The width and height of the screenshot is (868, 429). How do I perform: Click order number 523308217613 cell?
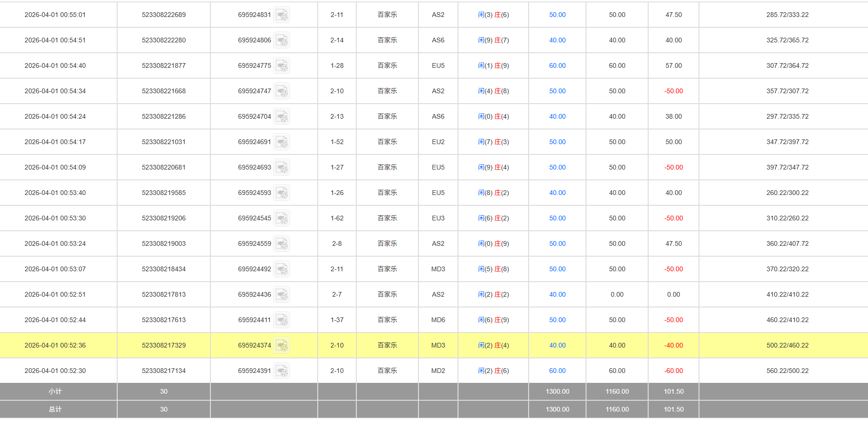click(x=163, y=320)
